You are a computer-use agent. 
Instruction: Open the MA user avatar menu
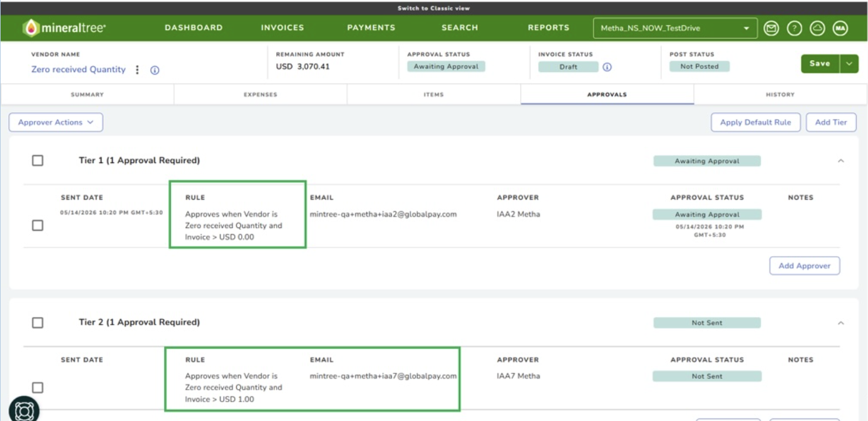840,28
